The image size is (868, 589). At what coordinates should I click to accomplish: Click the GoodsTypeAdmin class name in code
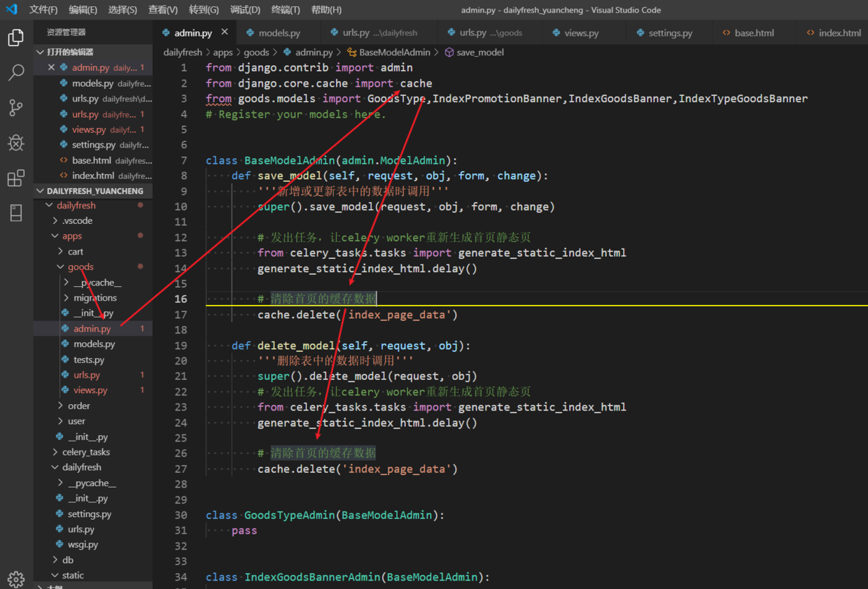(x=290, y=516)
